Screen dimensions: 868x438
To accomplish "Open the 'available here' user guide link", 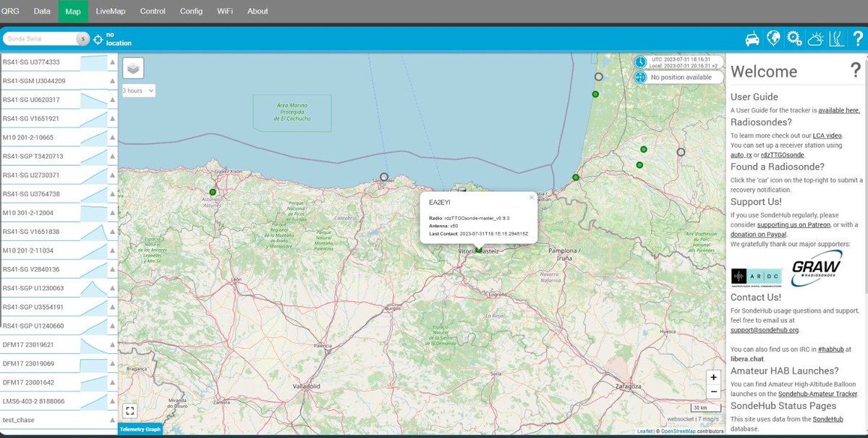I will click(839, 110).
